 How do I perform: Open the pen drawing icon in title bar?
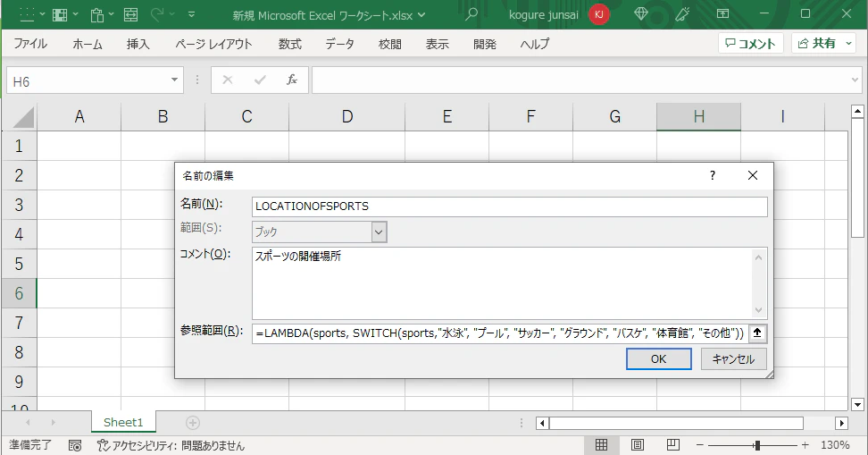coord(682,14)
